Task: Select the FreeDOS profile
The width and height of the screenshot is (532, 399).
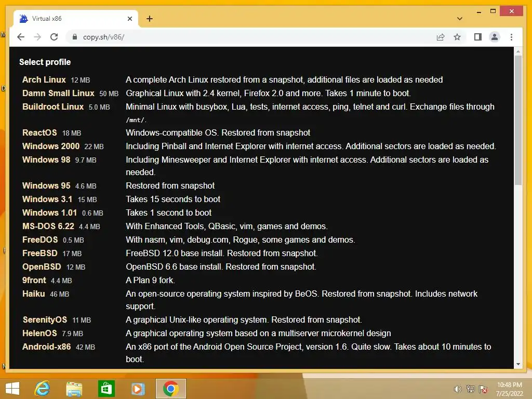Action: pyautogui.click(x=39, y=240)
